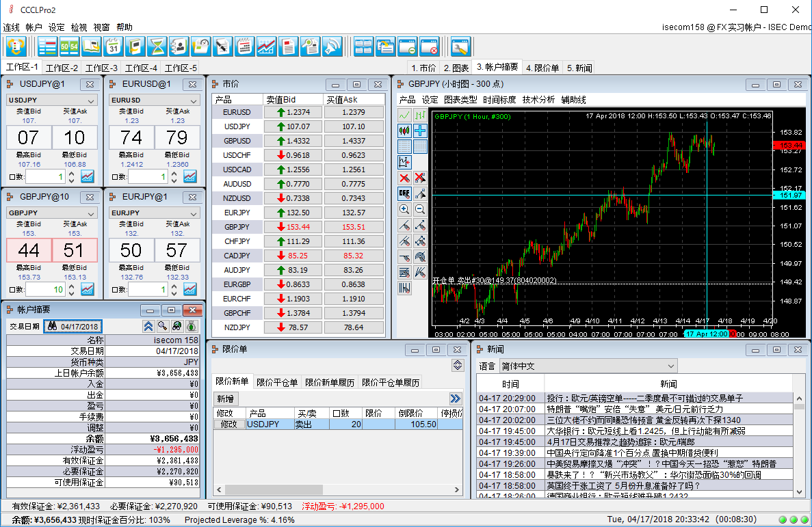The height and width of the screenshot is (527, 812).
Task: Click the 04/17/2018 trade date button
Action: coord(73,326)
